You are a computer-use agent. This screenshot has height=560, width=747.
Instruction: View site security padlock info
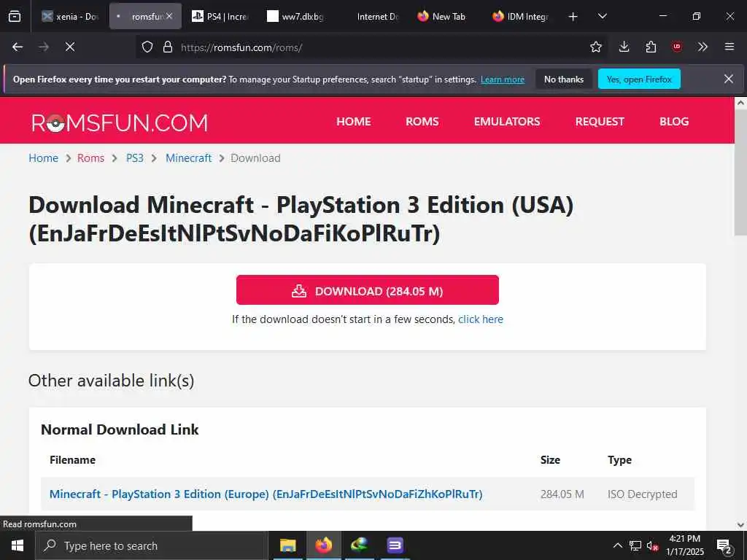click(x=167, y=47)
